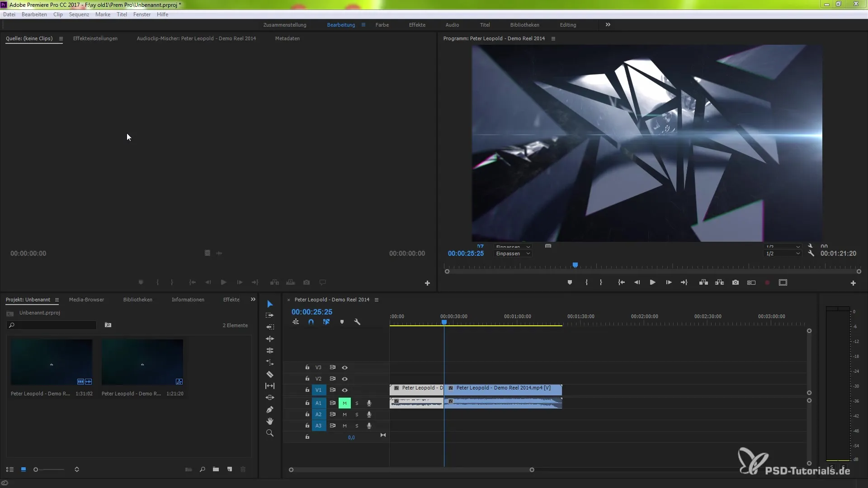The height and width of the screenshot is (488, 868).
Task: Hide track V3 output eye
Action: [x=344, y=368]
